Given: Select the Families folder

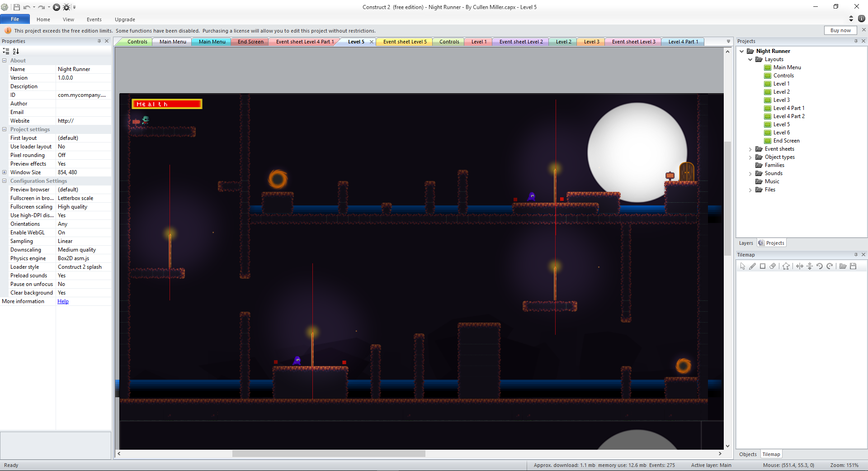Looking at the screenshot, I should [774, 165].
